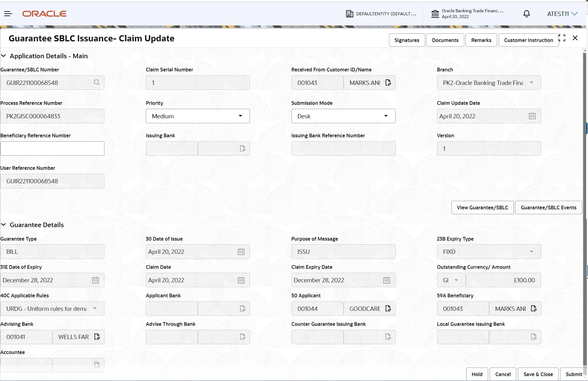Click search icon in Guarantee/SBLC Number field
This screenshot has height=381, width=588.
coord(97,82)
